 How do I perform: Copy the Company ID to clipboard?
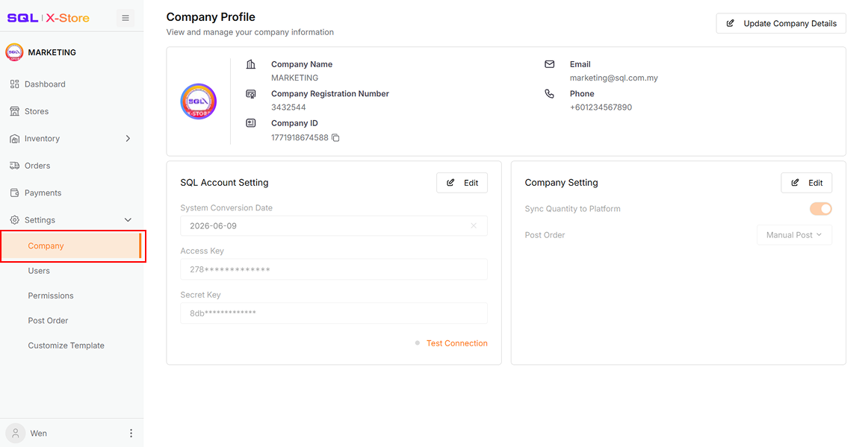coord(335,138)
